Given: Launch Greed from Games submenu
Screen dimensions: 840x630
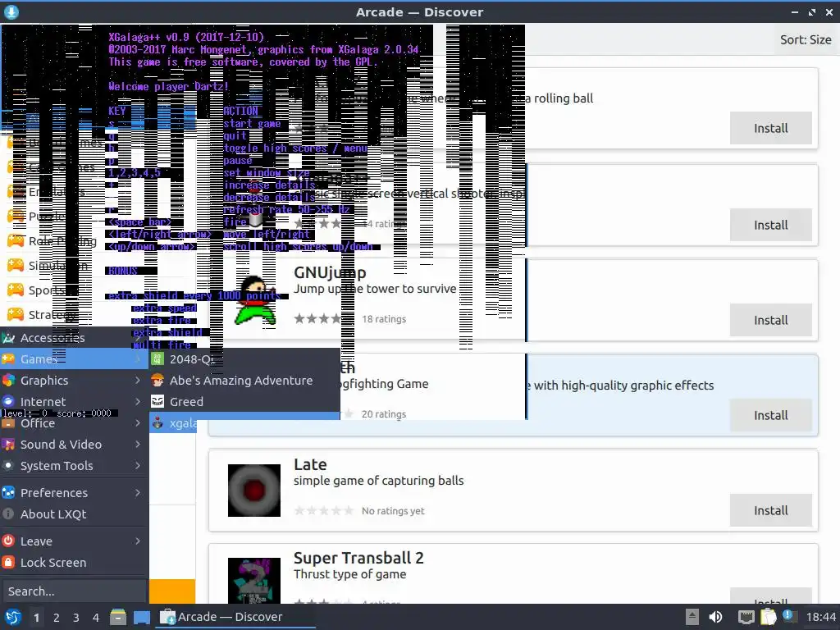Looking at the screenshot, I should pyautogui.click(x=244, y=402).
